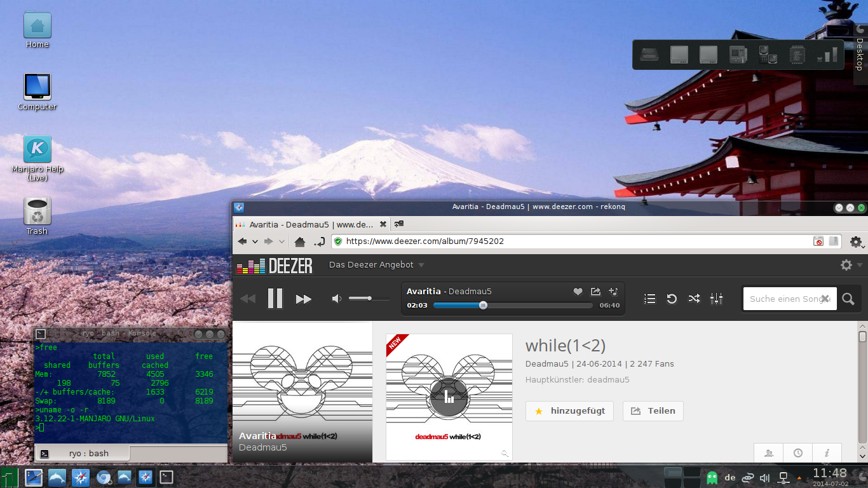Click the Deezer logo

pos(275,266)
